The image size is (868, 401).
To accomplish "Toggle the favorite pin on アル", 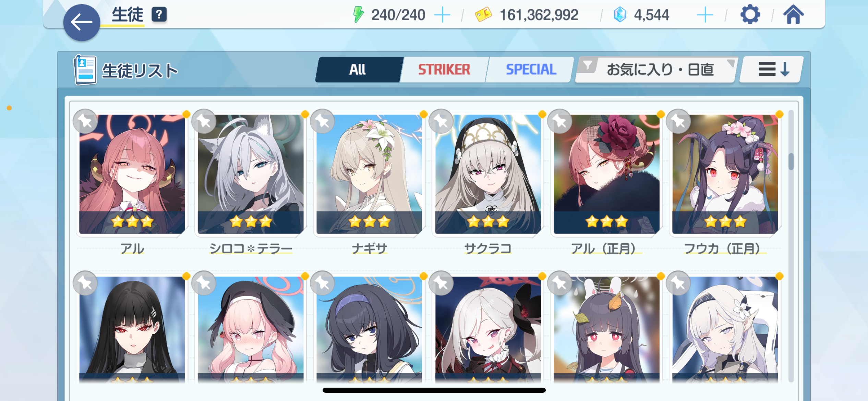I will (x=85, y=121).
